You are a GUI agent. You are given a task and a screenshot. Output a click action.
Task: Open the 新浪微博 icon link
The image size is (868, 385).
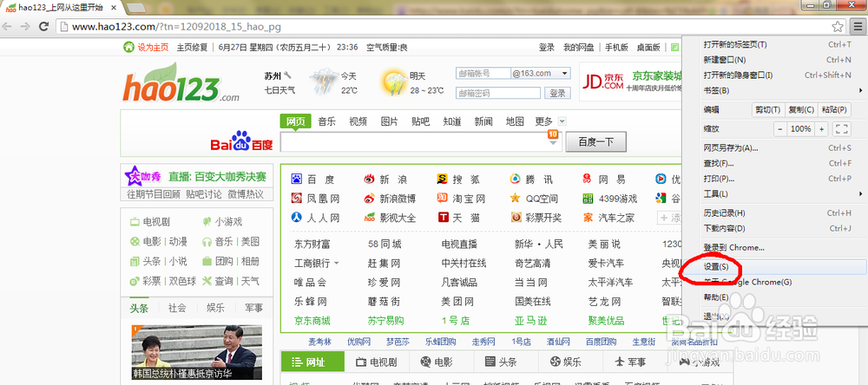[x=369, y=198]
